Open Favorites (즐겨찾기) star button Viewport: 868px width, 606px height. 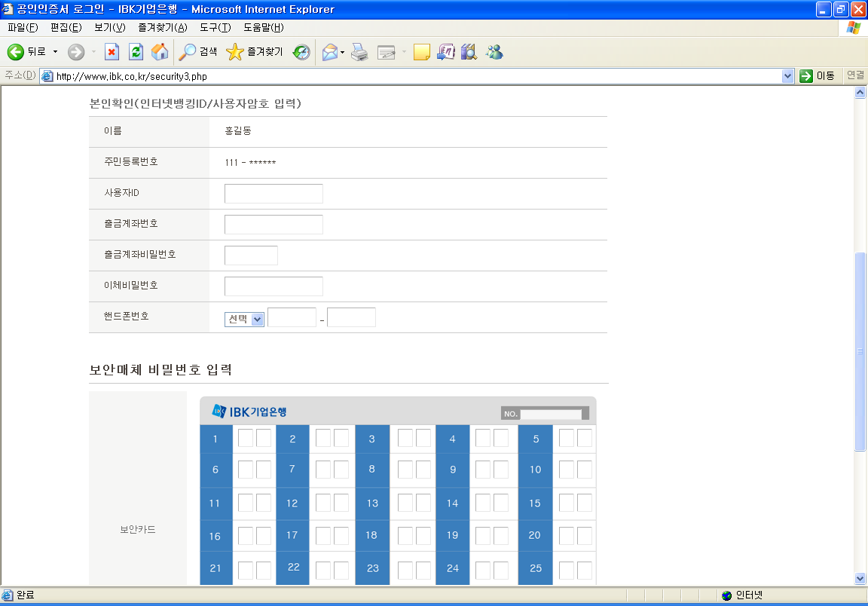255,52
